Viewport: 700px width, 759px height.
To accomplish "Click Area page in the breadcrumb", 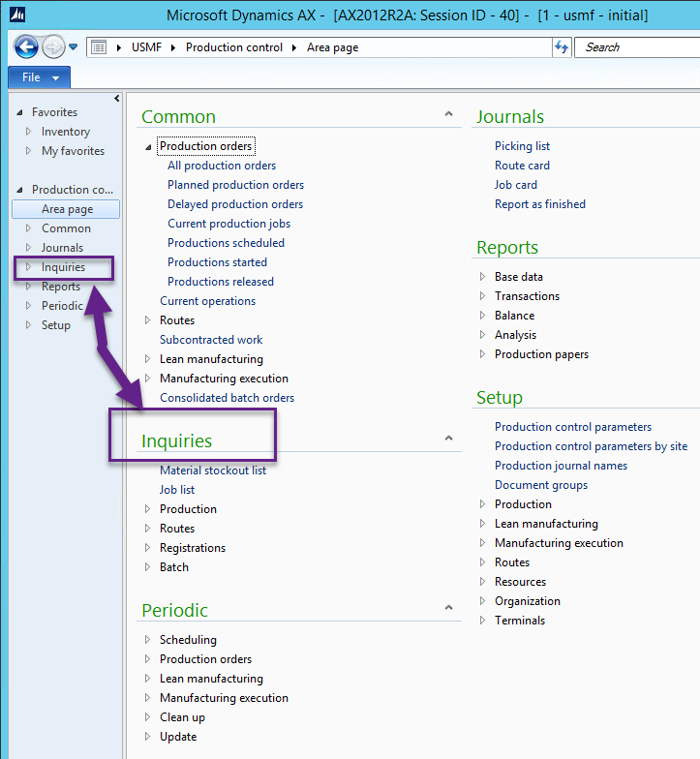I will (333, 47).
